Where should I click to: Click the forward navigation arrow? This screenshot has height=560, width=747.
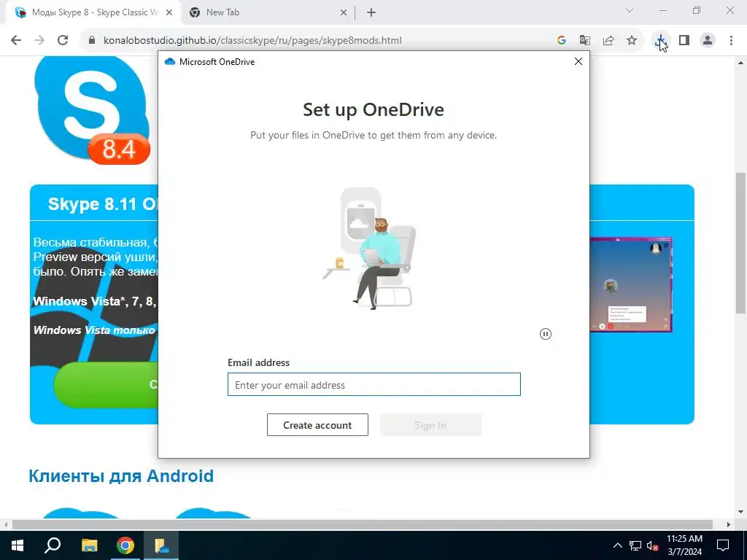pos(39,41)
